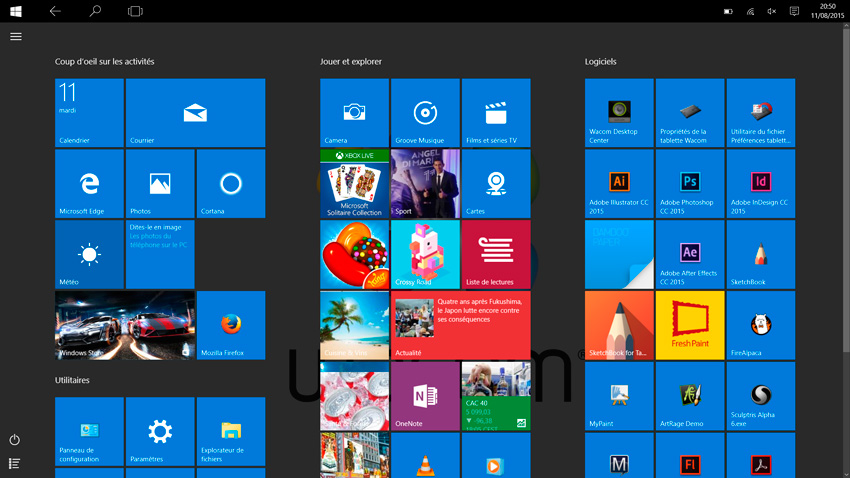
Task: Open the Cartes maps tile
Action: 496,184
